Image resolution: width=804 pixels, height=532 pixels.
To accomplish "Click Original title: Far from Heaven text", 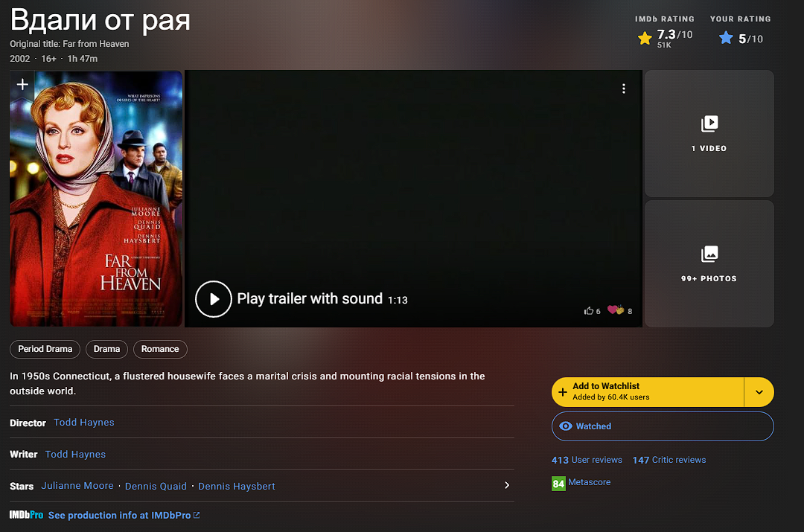I will click(69, 44).
